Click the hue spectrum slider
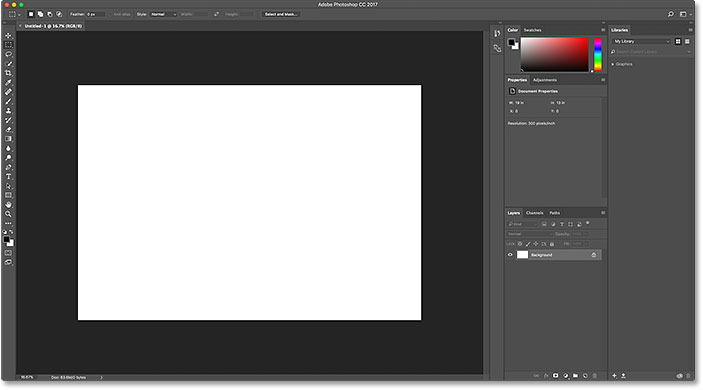Viewport: 703px width, 390px height. (x=598, y=55)
